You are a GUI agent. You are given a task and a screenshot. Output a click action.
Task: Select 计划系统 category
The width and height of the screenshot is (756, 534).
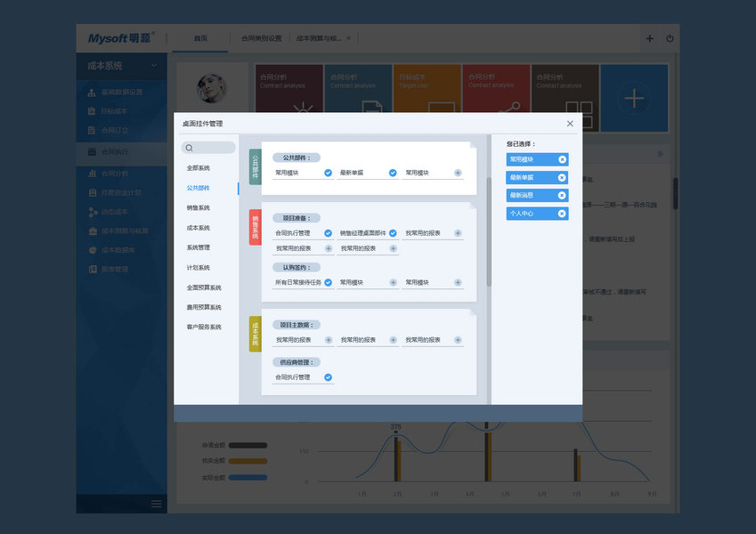coord(199,268)
